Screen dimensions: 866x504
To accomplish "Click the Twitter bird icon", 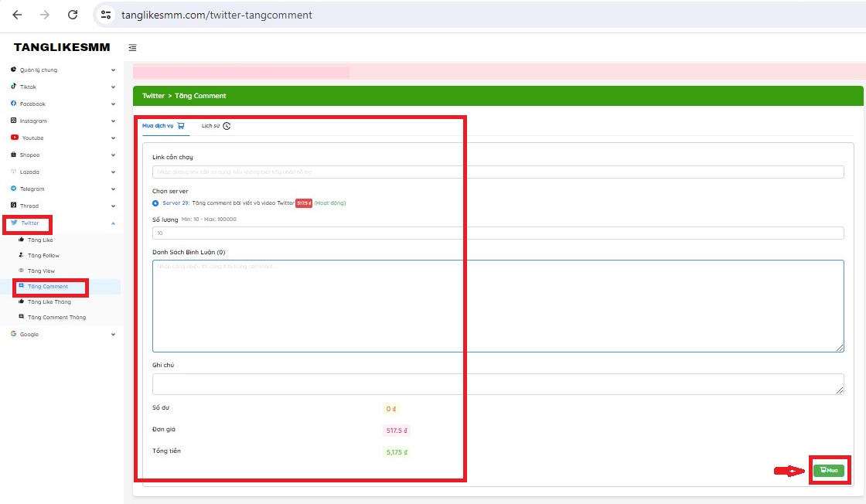I will click(15, 223).
